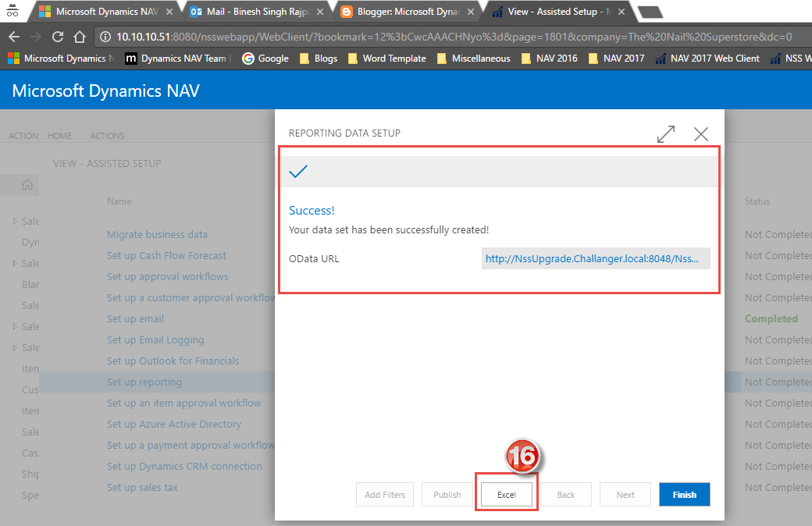Click the Excel button
Image resolution: width=812 pixels, height=526 pixels.
click(x=506, y=494)
